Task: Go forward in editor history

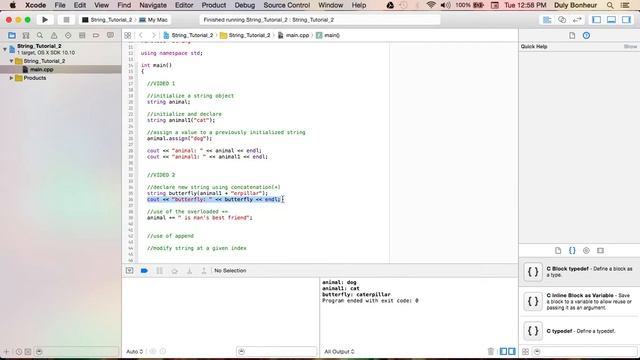Action: (153, 36)
